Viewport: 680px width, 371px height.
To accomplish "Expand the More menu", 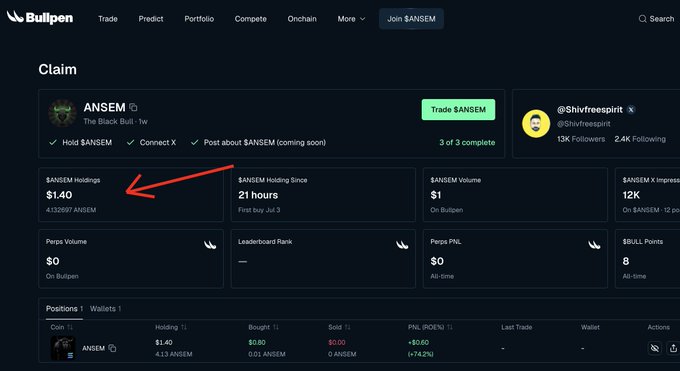I will (351, 19).
